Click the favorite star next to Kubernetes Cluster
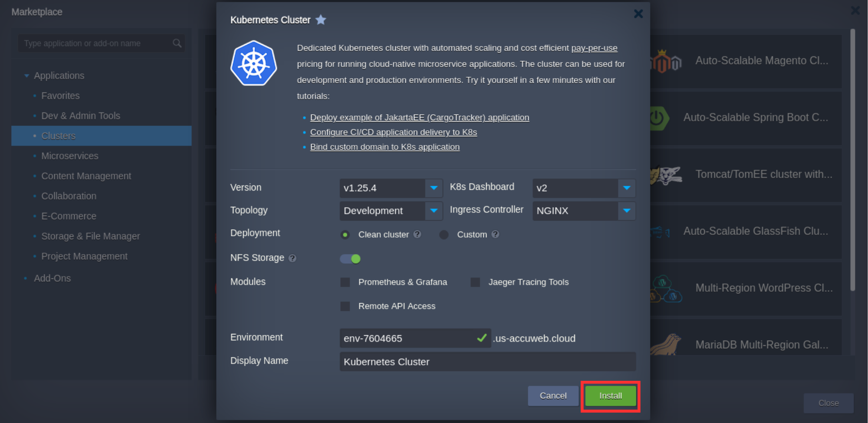 coord(321,20)
